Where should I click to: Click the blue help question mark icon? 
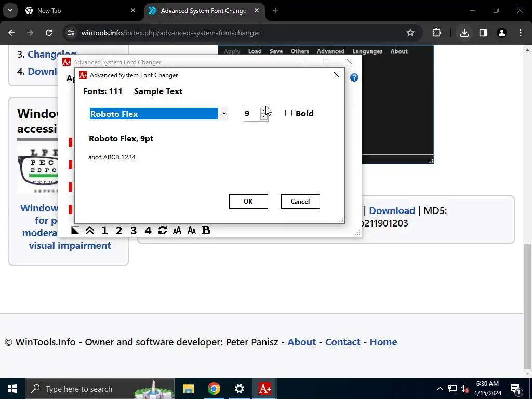(354, 77)
